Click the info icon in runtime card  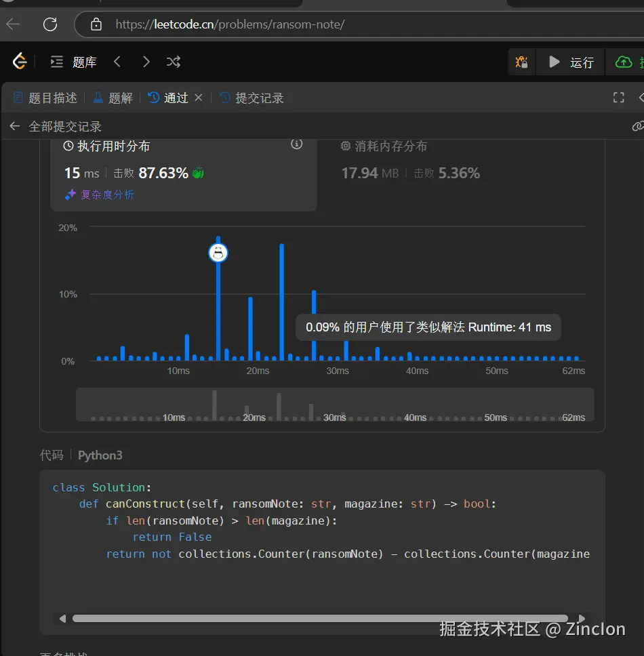pyautogui.click(x=297, y=144)
